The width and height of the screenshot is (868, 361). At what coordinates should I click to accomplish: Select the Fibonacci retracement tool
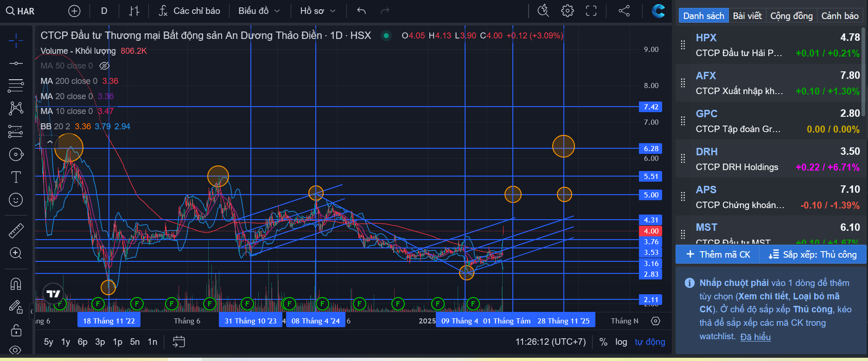pos(16,85)
